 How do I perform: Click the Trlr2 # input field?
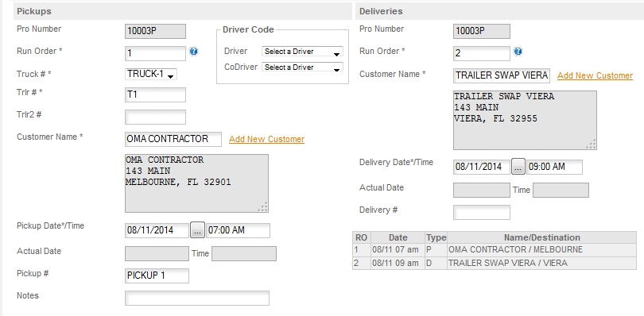(155, 117)
